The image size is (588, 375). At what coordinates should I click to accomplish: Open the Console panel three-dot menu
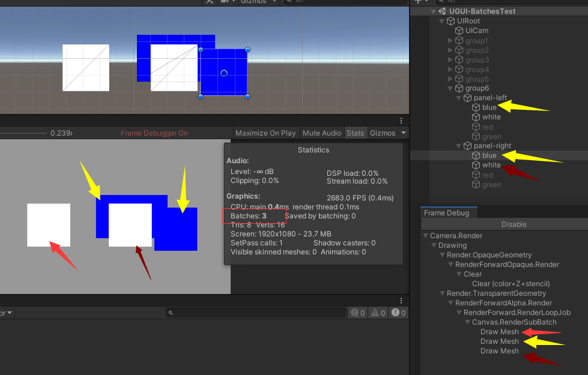point(402,300)
